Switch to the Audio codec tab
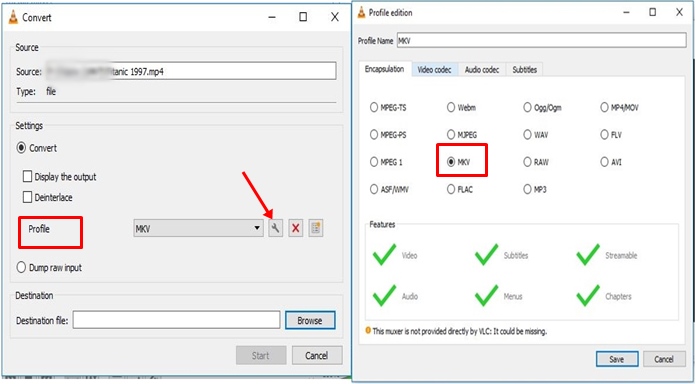This screenshot has width=696, height=384. coord(482,70)
